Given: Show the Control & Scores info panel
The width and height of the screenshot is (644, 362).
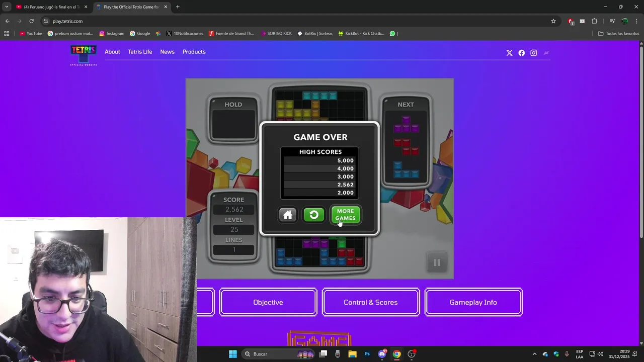Looking at the screenshot, I should click(371, 302).
